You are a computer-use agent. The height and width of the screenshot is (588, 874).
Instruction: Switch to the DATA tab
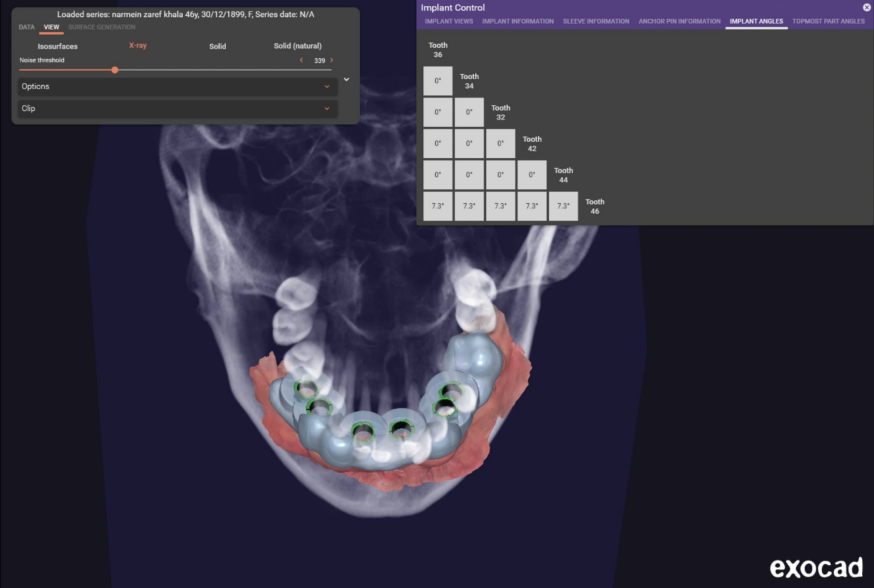pyautogui.click(x=26, y=27)
